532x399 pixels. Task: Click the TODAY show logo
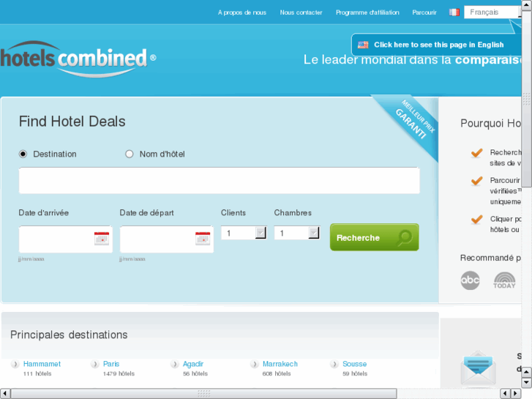coord(504,280)
